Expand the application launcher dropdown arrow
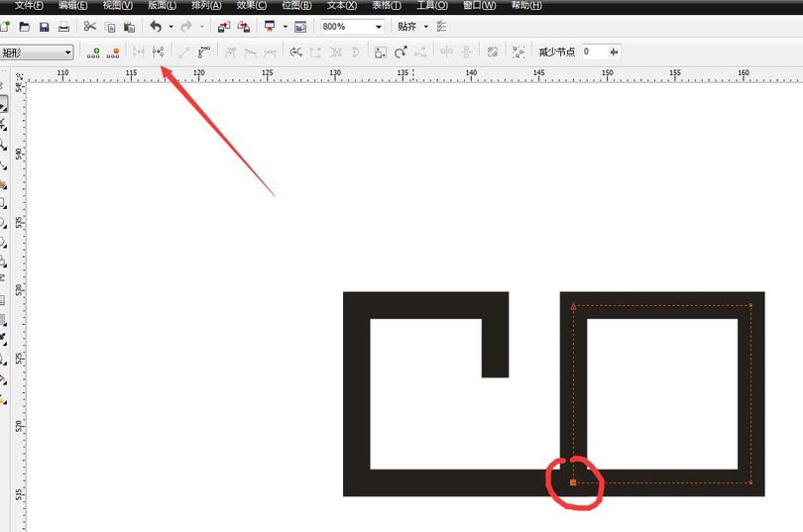The width and height of the screenshot is (803, 532). pyautogui.click(x=286, y=27)
